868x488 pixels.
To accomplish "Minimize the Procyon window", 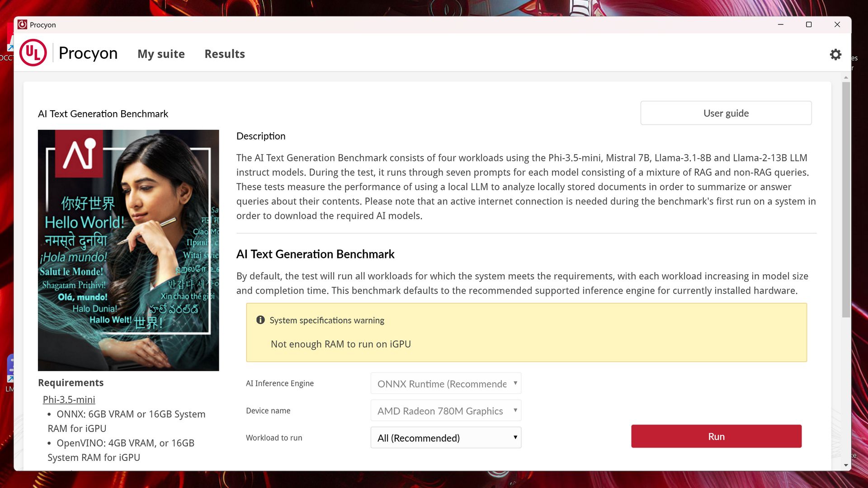I will [x=780, y=24].
